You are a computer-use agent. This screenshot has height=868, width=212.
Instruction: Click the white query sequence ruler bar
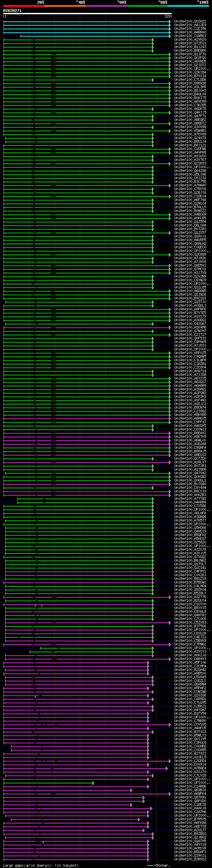pos(87,14)
